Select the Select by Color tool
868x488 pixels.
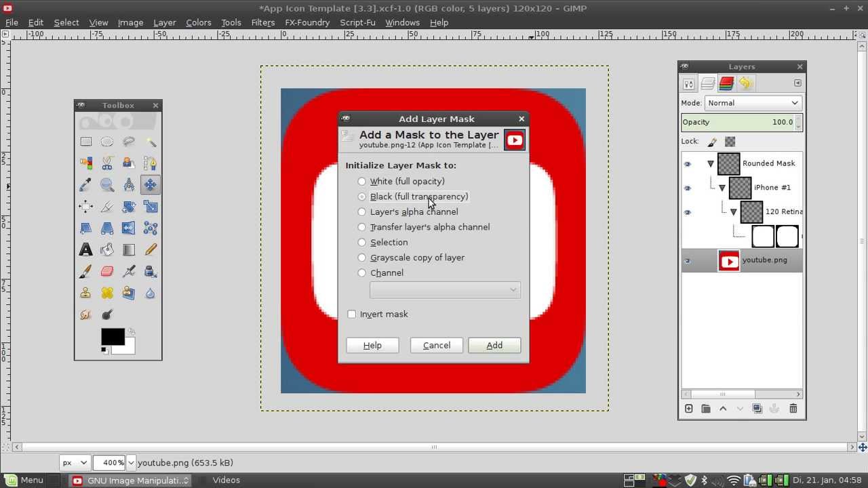pyautogui.click(x=85, y=163)
